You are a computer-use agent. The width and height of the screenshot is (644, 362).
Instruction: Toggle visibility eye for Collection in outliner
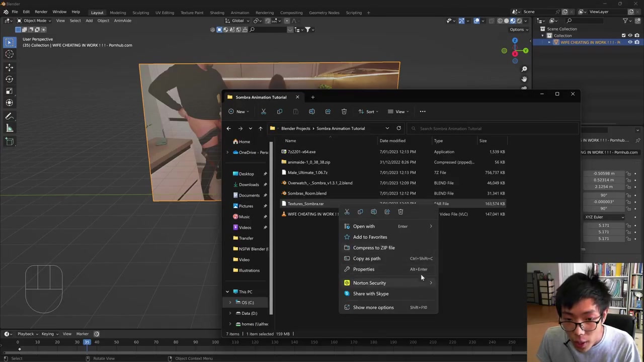coord(630,36)
